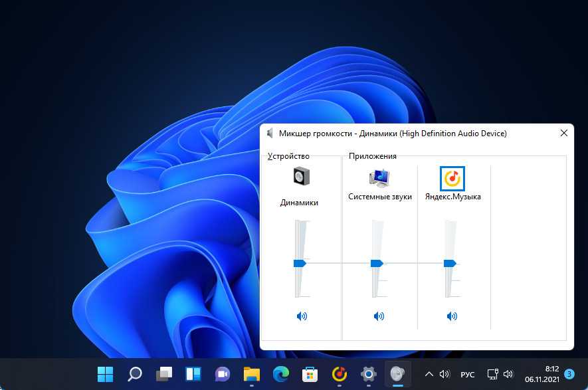Open Microsoft Store from taskbar
The image size is (588, 390).
pyautogui.click(x=310, y=374)
